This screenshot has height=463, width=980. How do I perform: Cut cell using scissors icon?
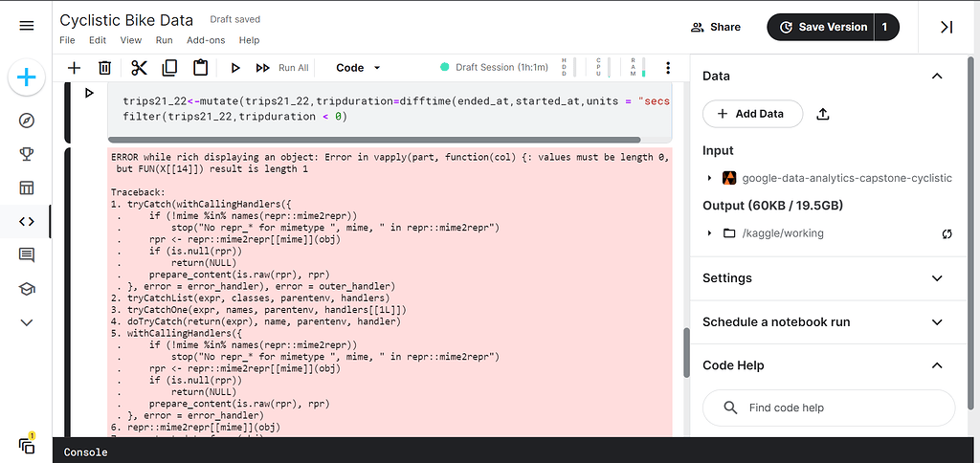tap(139, 68)
